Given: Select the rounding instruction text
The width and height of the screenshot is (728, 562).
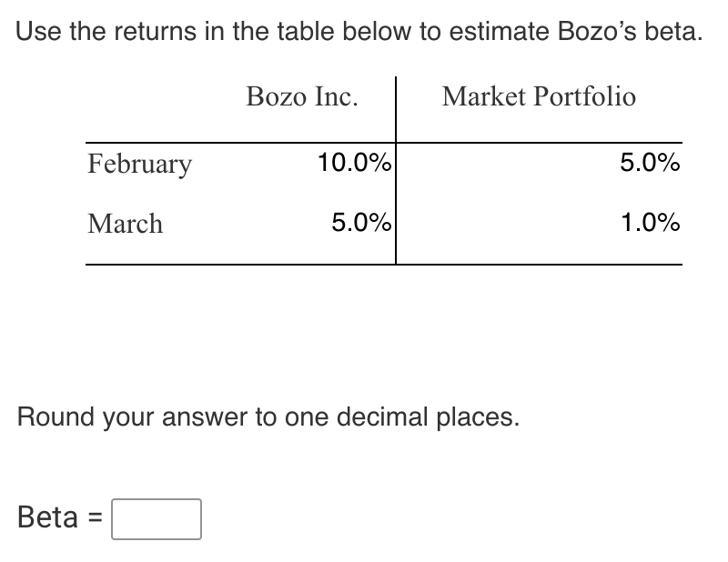Looking at the screenshot, I should pos(268,416).
